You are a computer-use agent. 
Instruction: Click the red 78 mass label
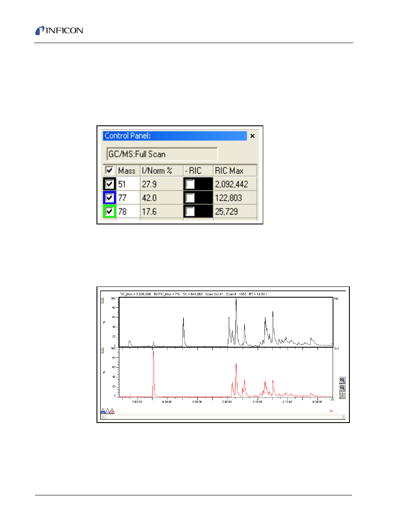331,411
